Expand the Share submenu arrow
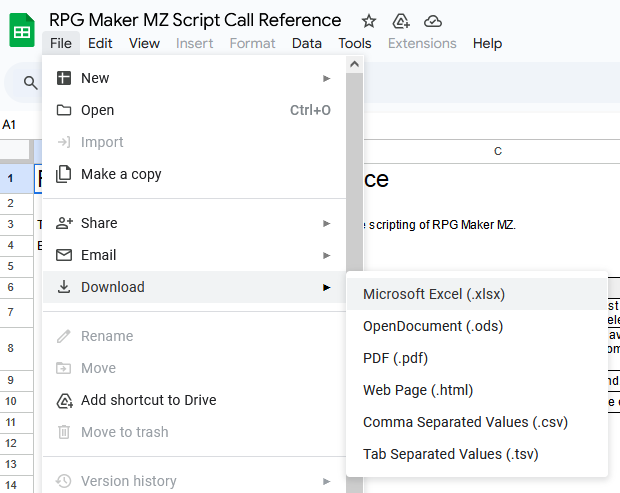This screenshot has width=620, height=493. 326,223
